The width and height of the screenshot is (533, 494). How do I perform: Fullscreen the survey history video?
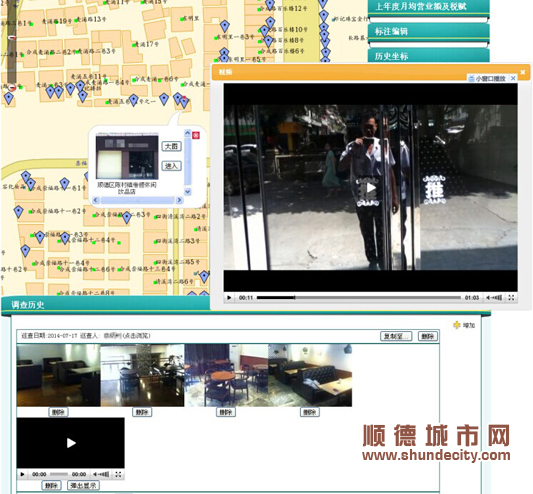coord(118,474)
